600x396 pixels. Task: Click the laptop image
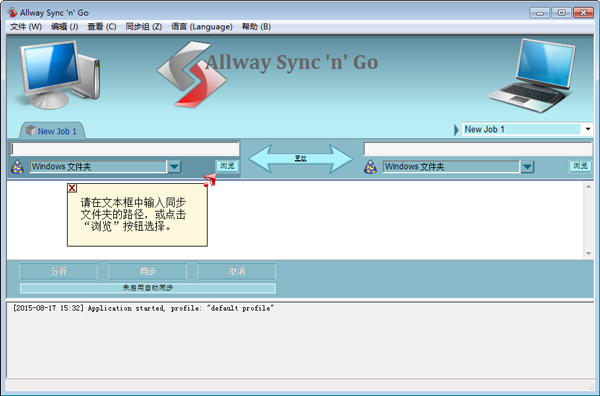[533, 76]
